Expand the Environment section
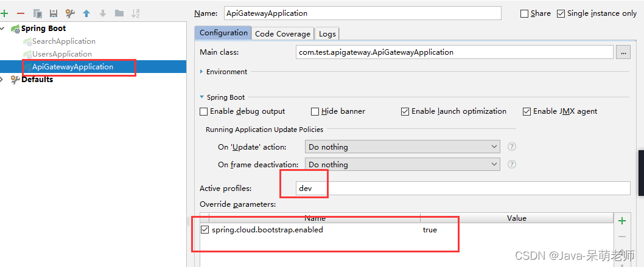644x267 pixels. 201,71
